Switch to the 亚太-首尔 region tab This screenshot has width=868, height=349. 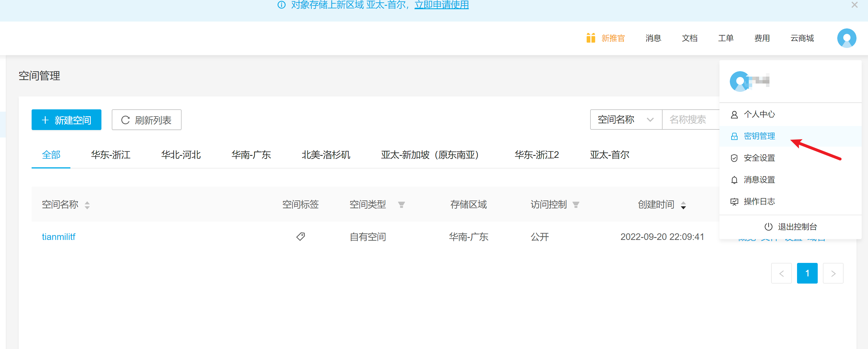point(609,155)
